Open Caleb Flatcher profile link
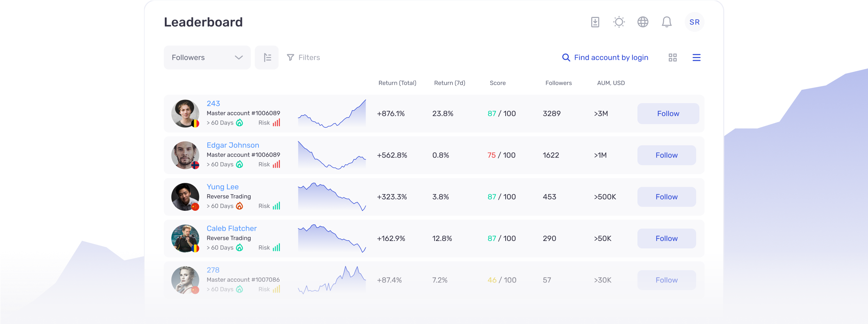This screenshot has width=868, height=324. coord(231,228)
